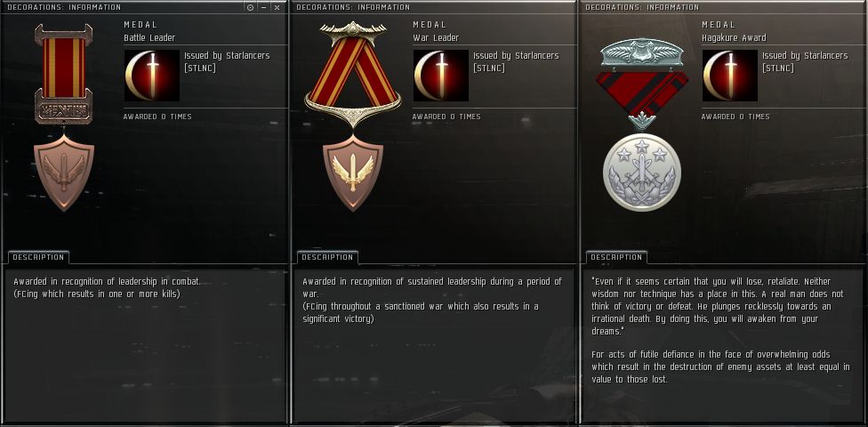This screenshot has height=427, width=868.
Task: Open the Starlancers [STLNC] issuer link for Hagakure Award
Action: pyautogui.click(x=805, y=62)
